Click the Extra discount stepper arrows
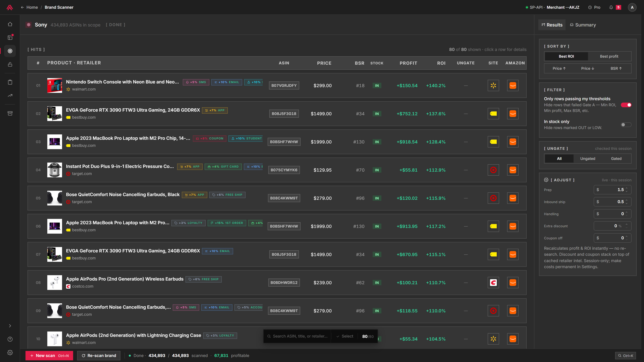The image size is (644, 362). click(x=627, y=226)
